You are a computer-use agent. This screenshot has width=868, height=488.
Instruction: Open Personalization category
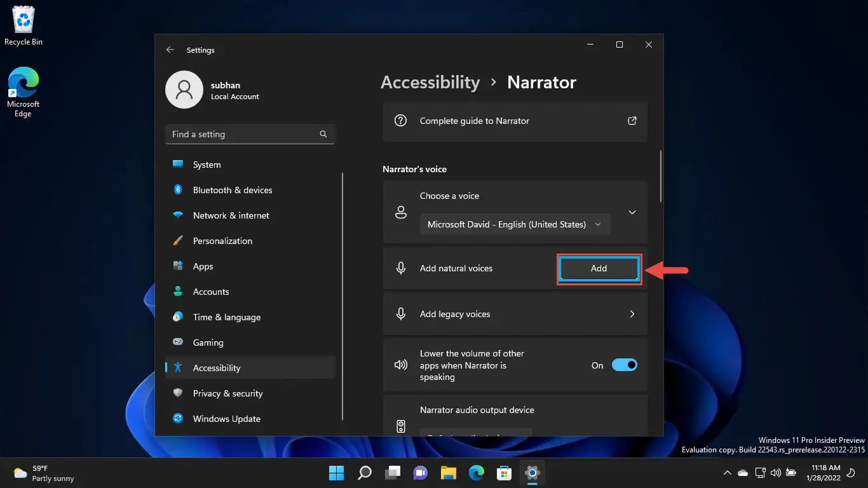click(x=250, y=241)
